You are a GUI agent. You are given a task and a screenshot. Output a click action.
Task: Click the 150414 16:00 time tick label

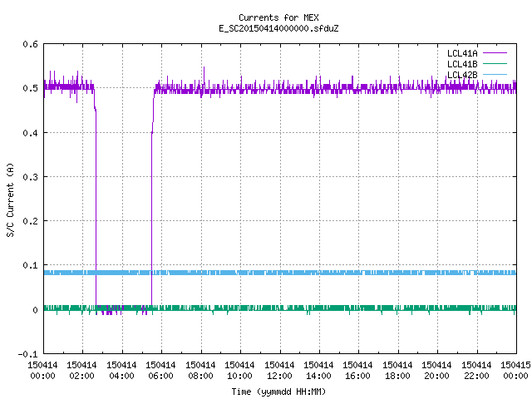(x=358, y=371)
